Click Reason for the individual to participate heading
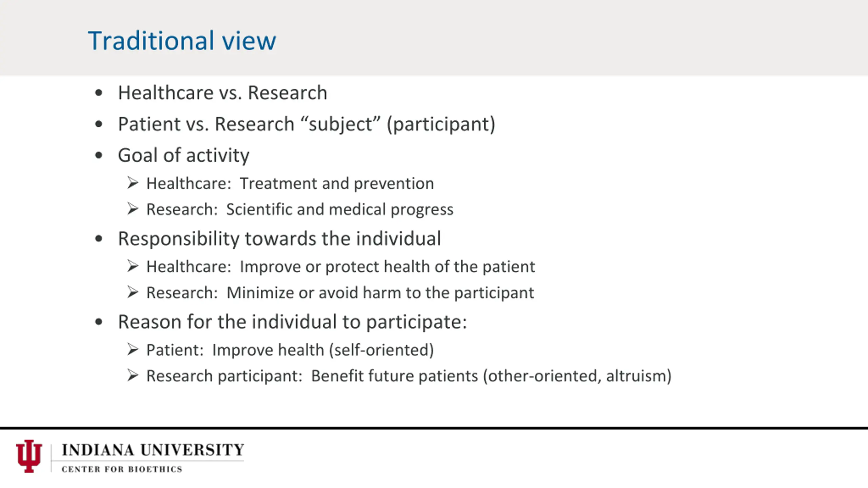Viewport: 868px width, 488px height. click(292, 322)
